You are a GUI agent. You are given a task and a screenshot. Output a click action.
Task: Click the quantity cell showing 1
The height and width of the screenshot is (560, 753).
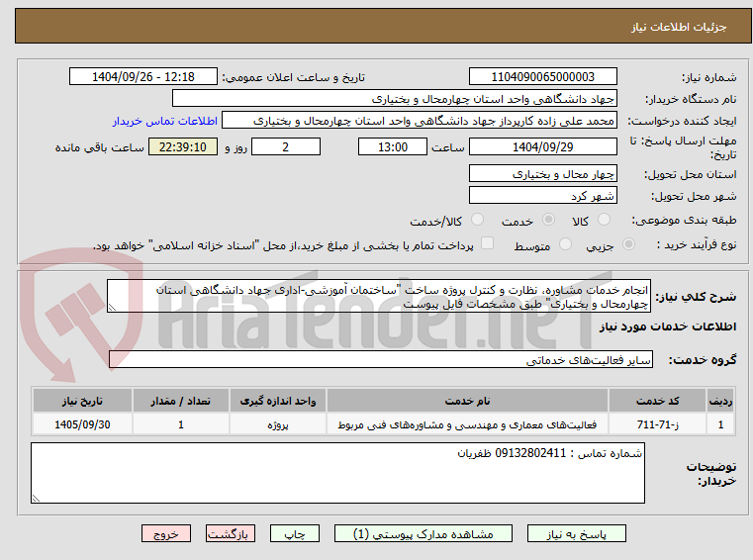pos(180,424)
